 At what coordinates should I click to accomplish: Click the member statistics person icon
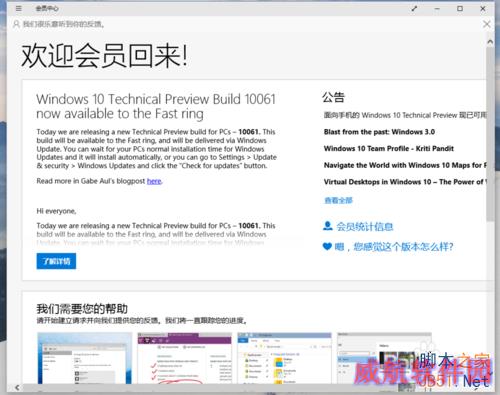328,226
